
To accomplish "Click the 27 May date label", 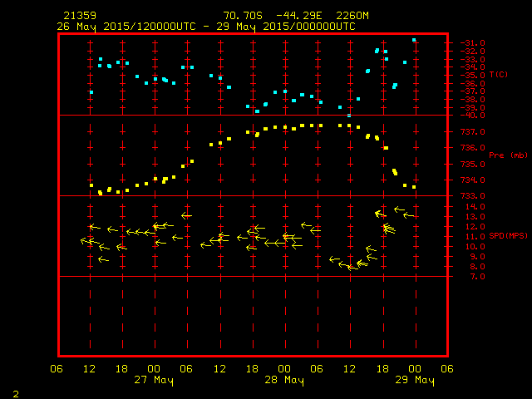I will point(154,380).
